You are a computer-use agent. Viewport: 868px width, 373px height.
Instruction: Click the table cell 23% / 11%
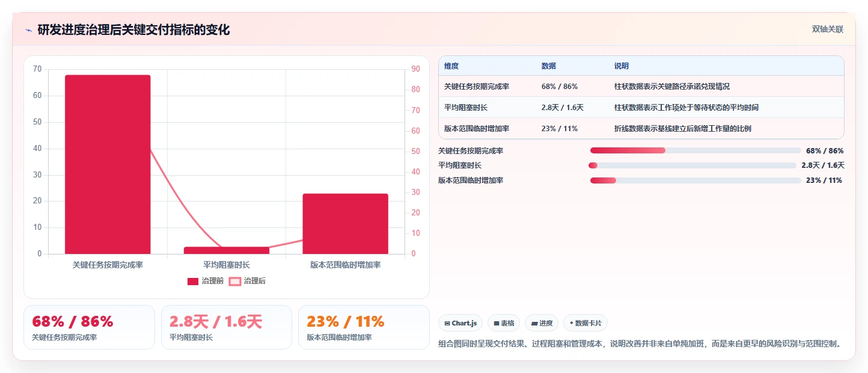coord(560,129)
